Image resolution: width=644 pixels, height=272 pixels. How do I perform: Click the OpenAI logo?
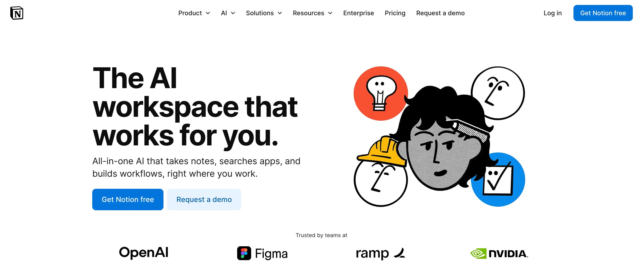pyautogui.click(x=144, y=253)
